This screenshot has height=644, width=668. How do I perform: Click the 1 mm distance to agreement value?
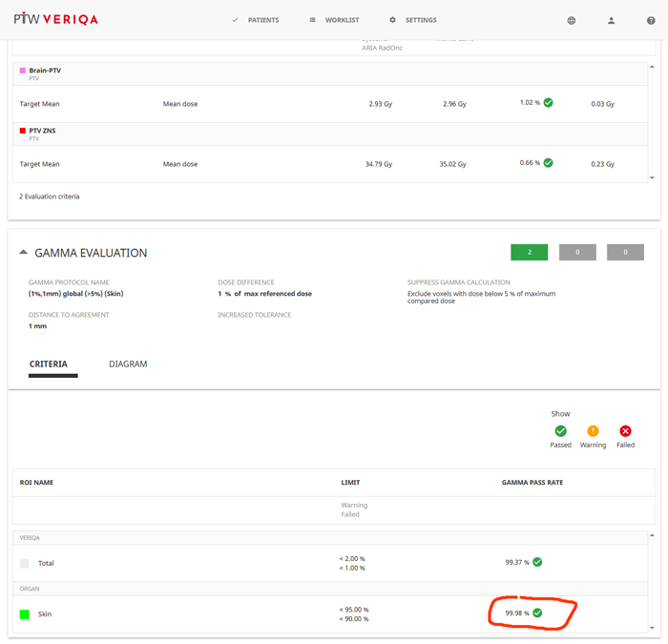click(37, 326)
